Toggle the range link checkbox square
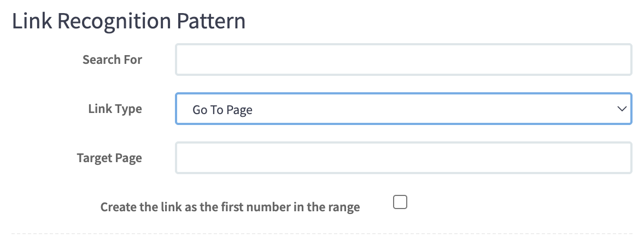Viewport: 644px width, 238px height. coord(400,203)
